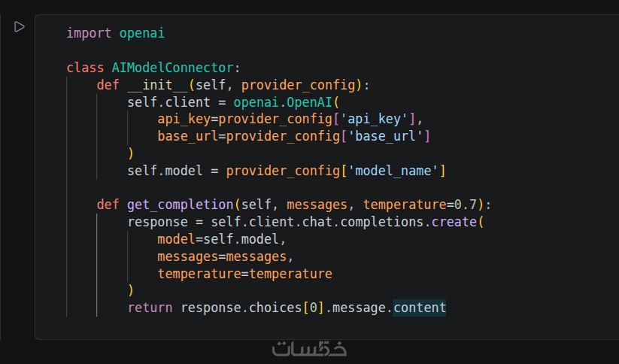Click the Khamsat watermark logo at bottom
Viewport: 619px width, 364px height.
(309, 350)
